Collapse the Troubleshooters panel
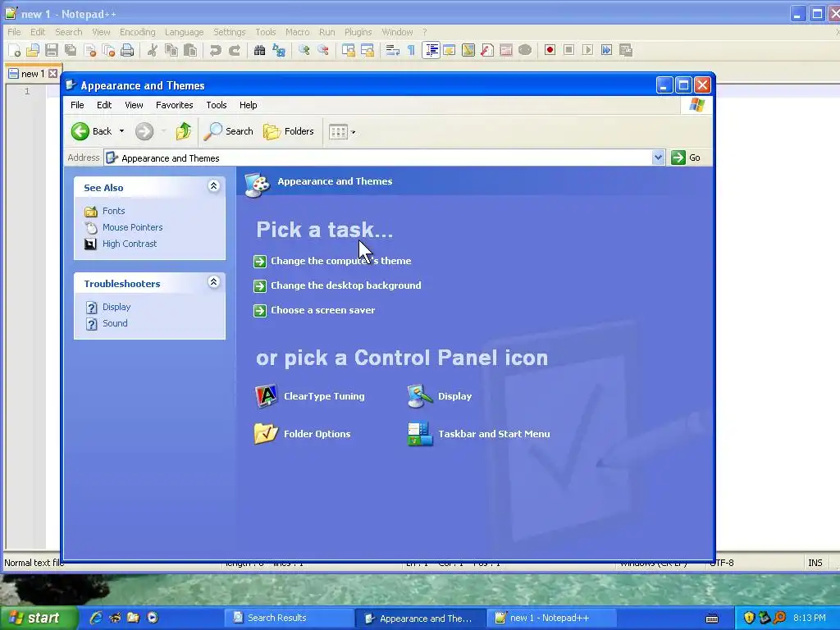This screenshot has width=840, height=630. (213, 282)
